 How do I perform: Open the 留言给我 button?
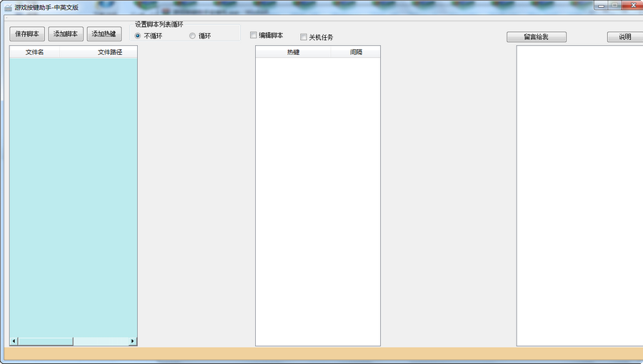point(537,37)
